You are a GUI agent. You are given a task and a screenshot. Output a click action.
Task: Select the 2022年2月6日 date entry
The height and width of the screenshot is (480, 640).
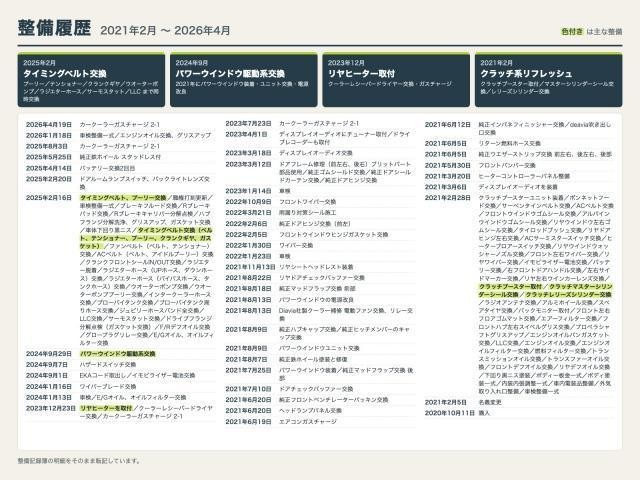click(x=246, y=224)
